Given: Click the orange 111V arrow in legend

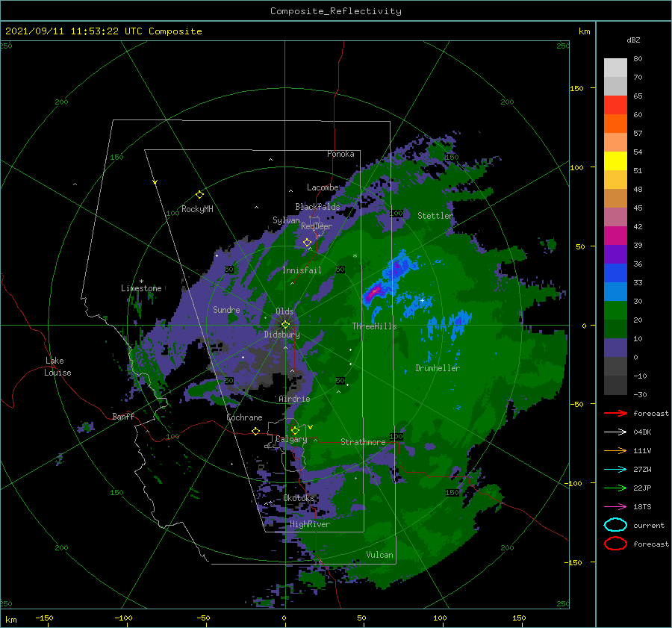Looking at the screenshot, I should point(615,450).
